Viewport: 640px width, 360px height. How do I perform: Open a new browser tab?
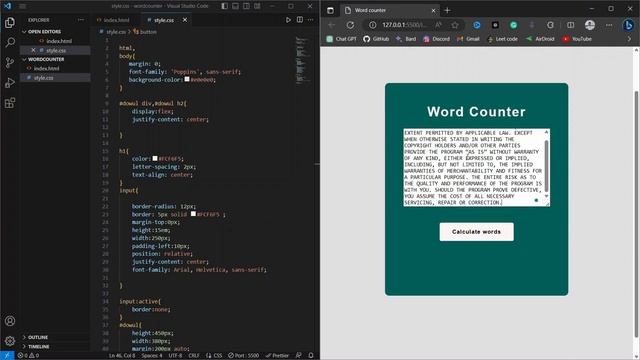point(447,10)
